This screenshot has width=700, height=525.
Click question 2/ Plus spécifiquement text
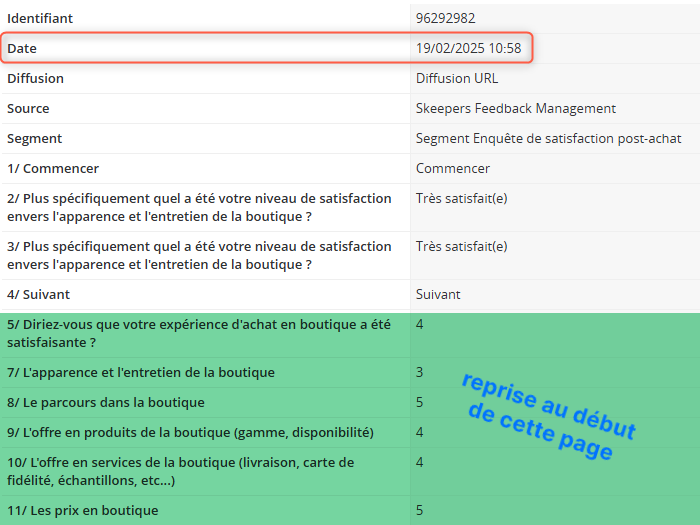[x=199, y=207]
